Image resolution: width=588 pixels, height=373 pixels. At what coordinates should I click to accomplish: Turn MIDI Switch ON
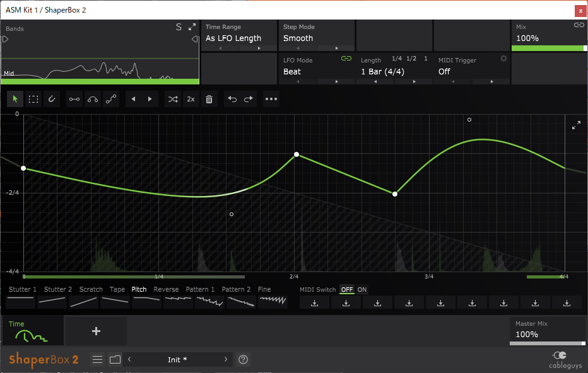click(362, 289)
